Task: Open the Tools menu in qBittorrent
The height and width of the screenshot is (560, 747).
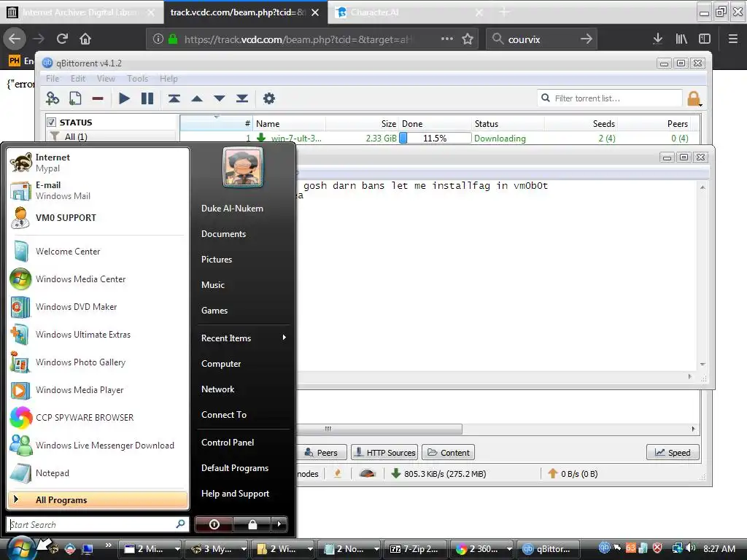Action: coord(137,79)
